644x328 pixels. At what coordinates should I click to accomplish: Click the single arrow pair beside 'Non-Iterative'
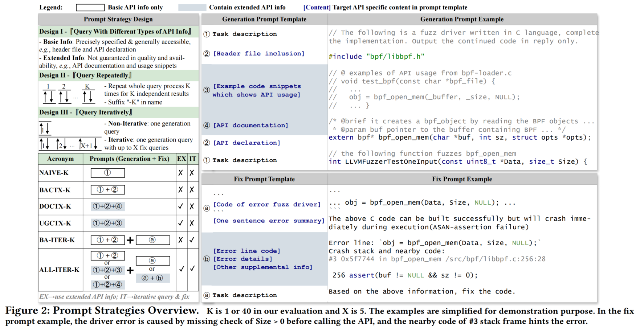pyautogui.click(x=45, y=128)
